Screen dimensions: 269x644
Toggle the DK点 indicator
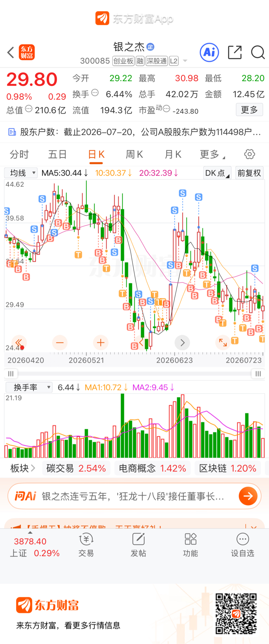point(217,173)
